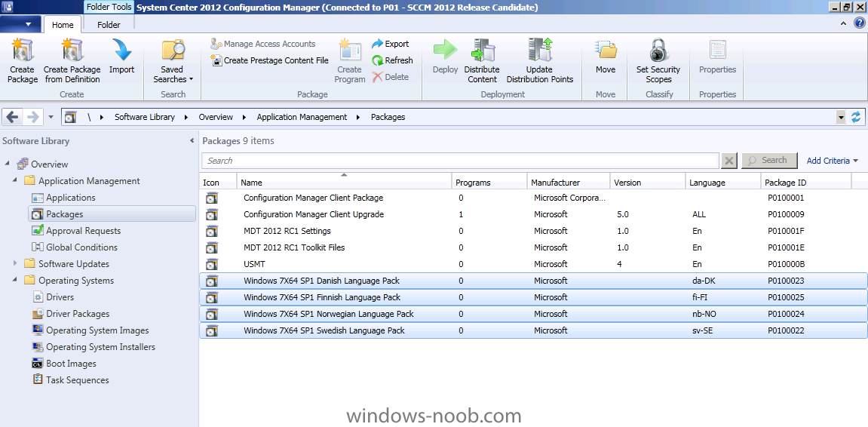This screenshot has width=868, height=427.
Task: Switch to the Home ribbon tab
Action: pyautogui.click(x=63, y=24)
